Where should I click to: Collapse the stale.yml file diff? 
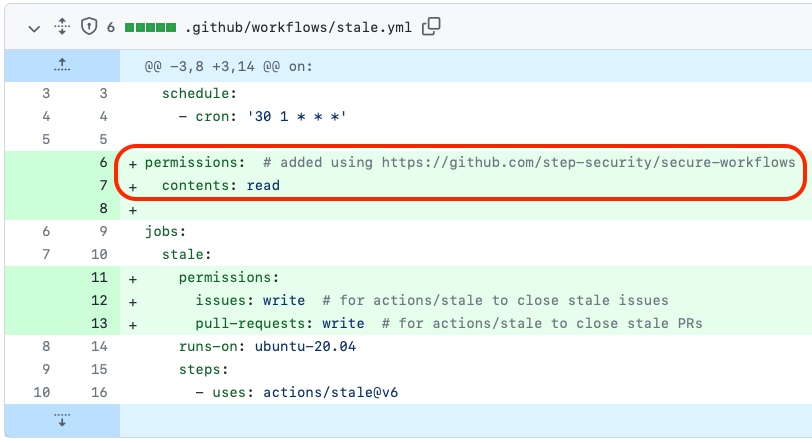click(34, 28)
